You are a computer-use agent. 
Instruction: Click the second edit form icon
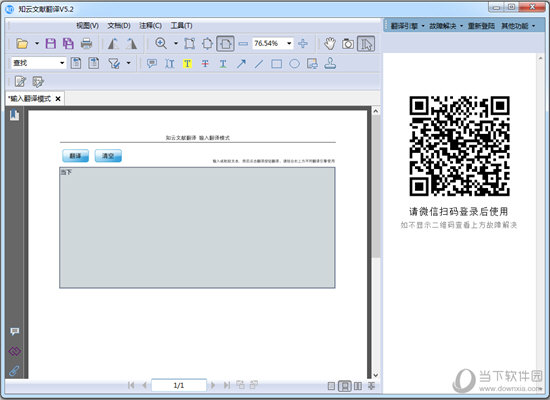point(38,82)
